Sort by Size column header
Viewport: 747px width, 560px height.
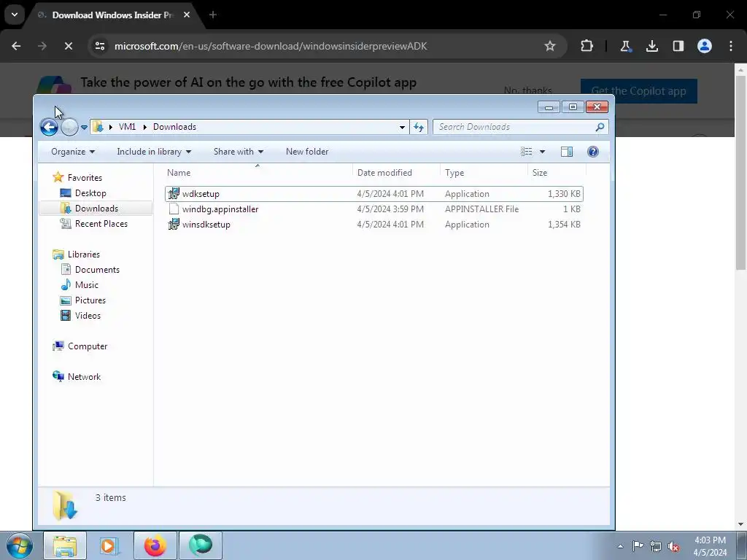click(557, 173)
